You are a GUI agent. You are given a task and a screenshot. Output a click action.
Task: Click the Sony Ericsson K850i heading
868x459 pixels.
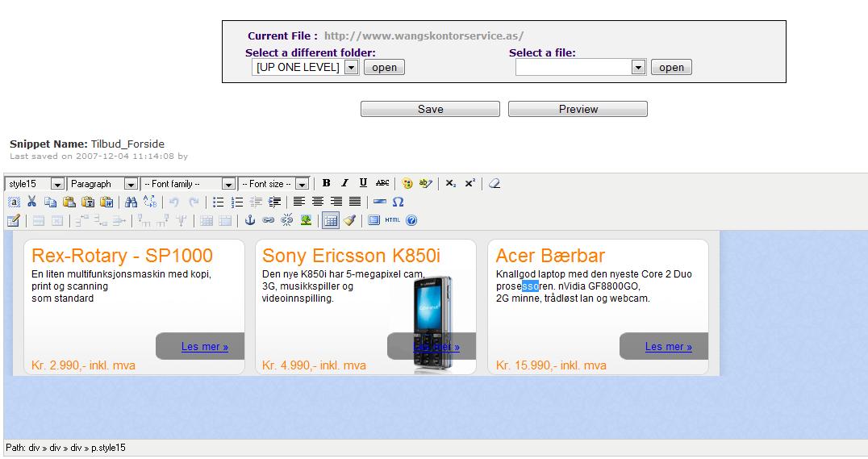point(351,256)
